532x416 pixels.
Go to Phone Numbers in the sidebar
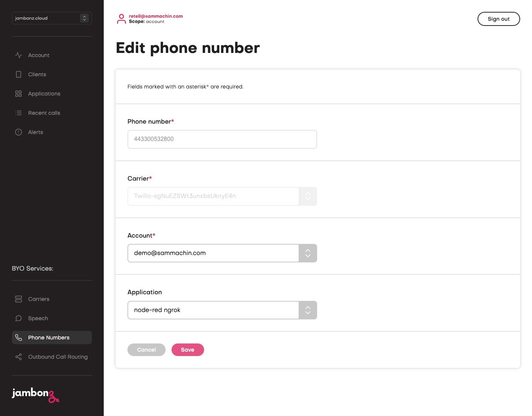49,338
